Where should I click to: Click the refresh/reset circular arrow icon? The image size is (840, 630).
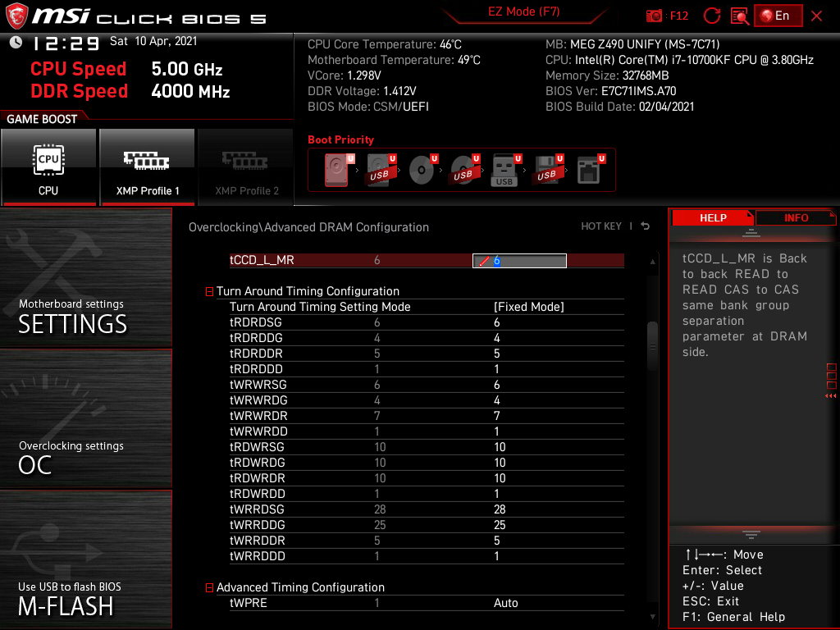(x=712, y=16)
